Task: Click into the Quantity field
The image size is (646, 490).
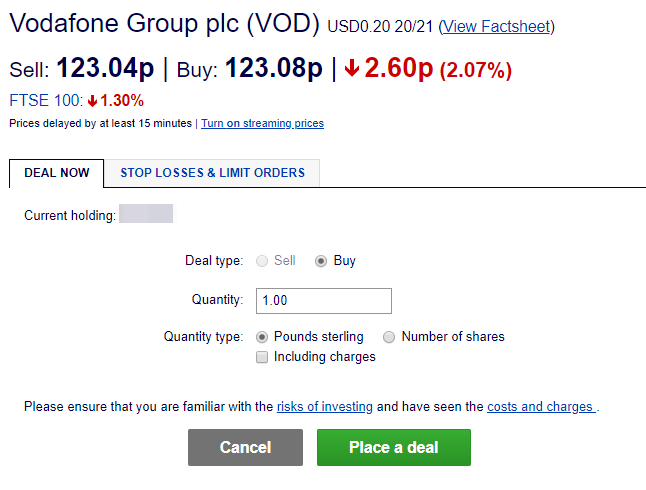Action: pyautogui.click(x=323, y=300)
